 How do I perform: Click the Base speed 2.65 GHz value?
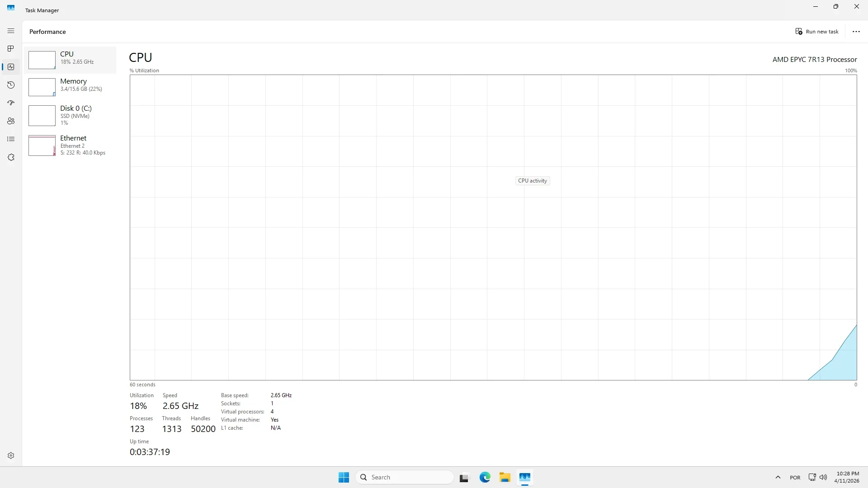coord(281,395)
